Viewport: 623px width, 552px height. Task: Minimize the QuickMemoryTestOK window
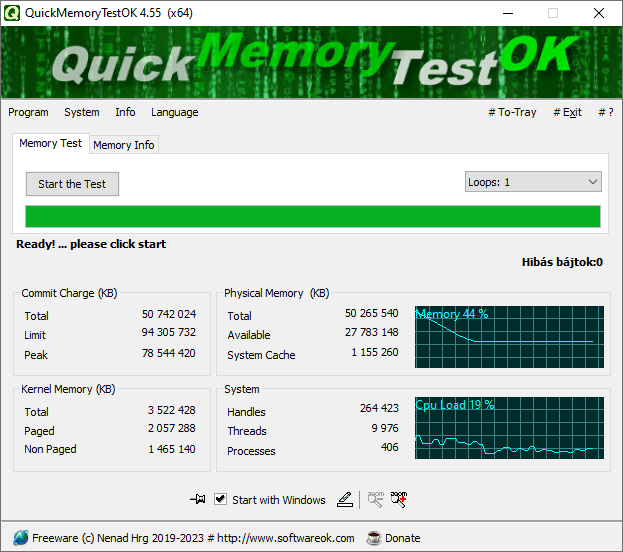pyautogui.click(x=508, y=13)
